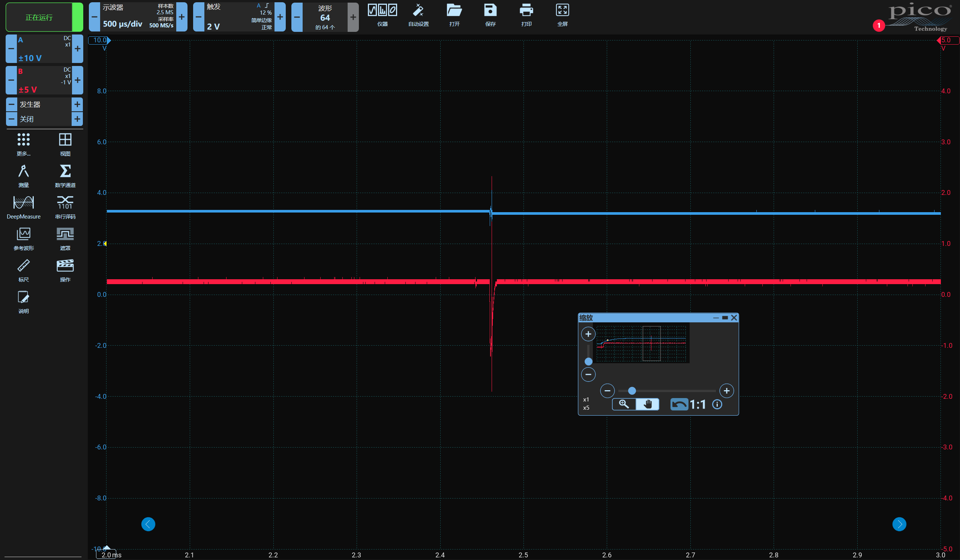The width and height of the screenshot is (960, 560).
Task: Activate the hand pan tool in zoom window
Action: point(648,404)
